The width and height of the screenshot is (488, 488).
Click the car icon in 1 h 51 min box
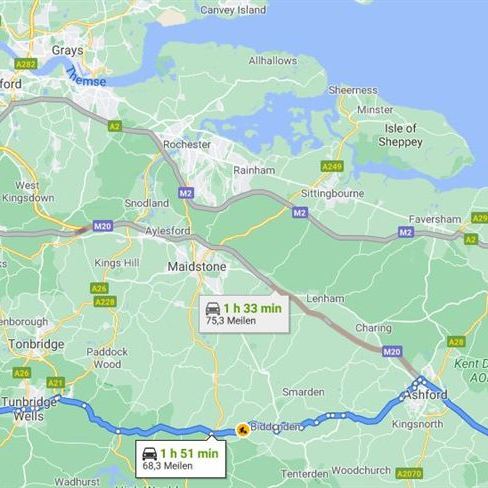[150, 454]
